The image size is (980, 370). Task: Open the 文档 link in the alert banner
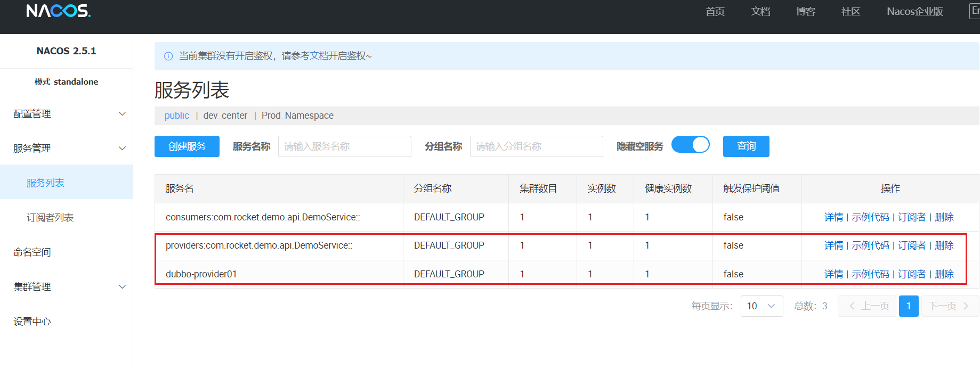[319, 56]
